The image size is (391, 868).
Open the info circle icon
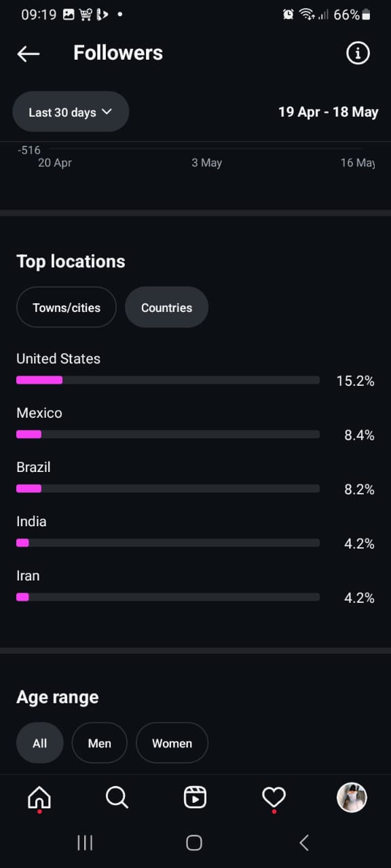pyautogui.click(x=358, y=53)
